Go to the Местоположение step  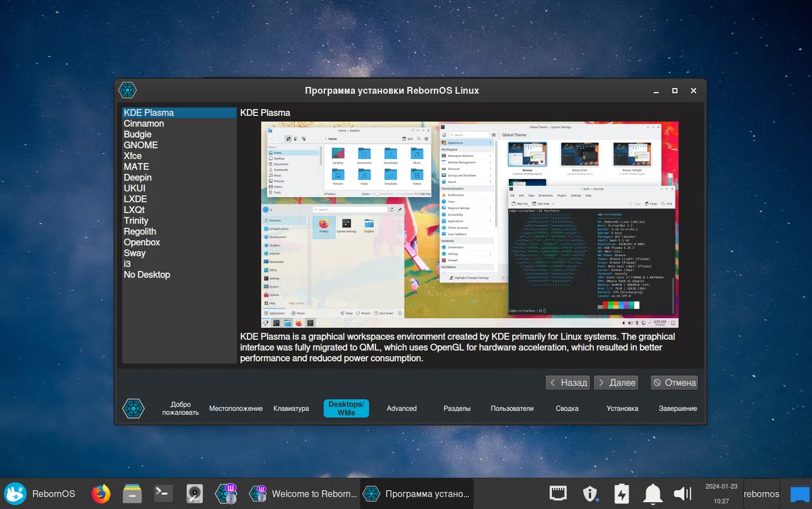pos(236,408)
